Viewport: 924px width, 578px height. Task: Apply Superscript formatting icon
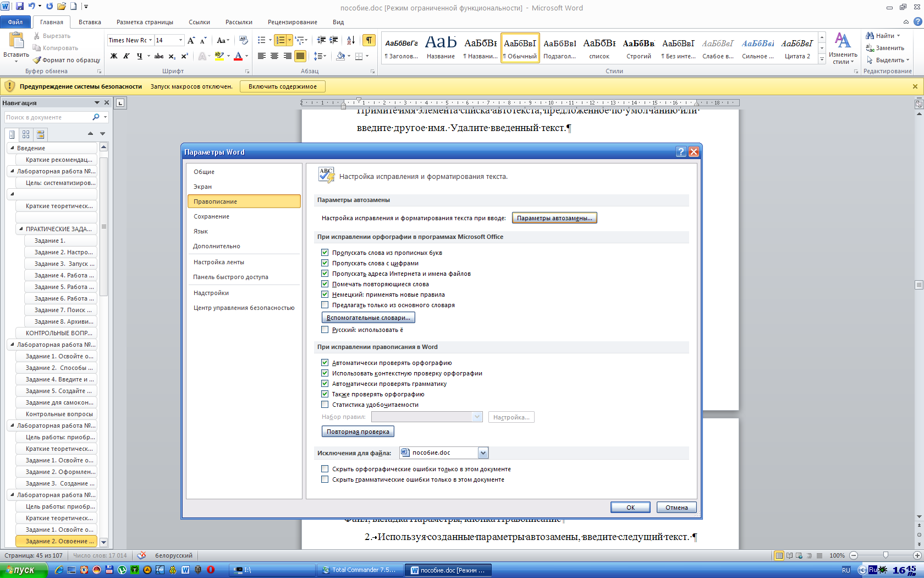point(184,56)
